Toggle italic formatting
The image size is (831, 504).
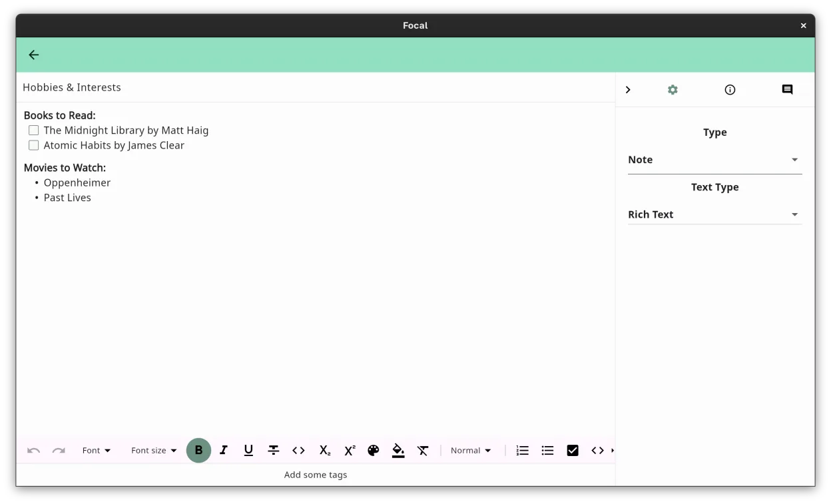[224, 451]
